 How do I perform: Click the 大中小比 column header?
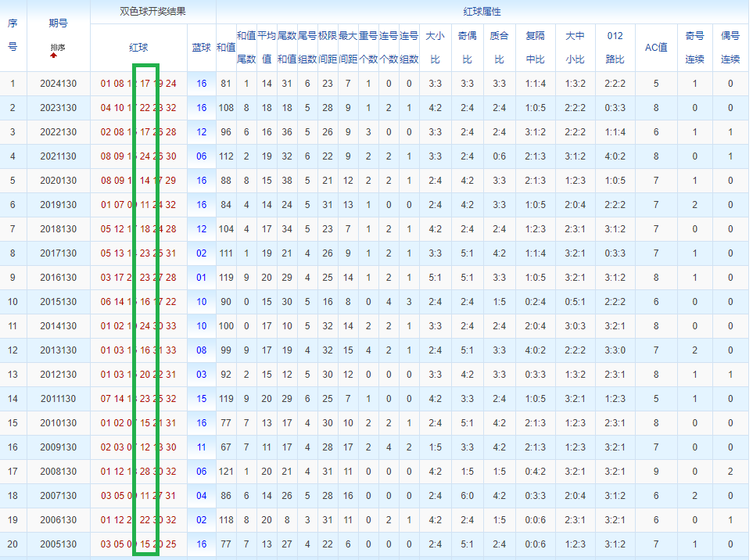tap(575, 47)
